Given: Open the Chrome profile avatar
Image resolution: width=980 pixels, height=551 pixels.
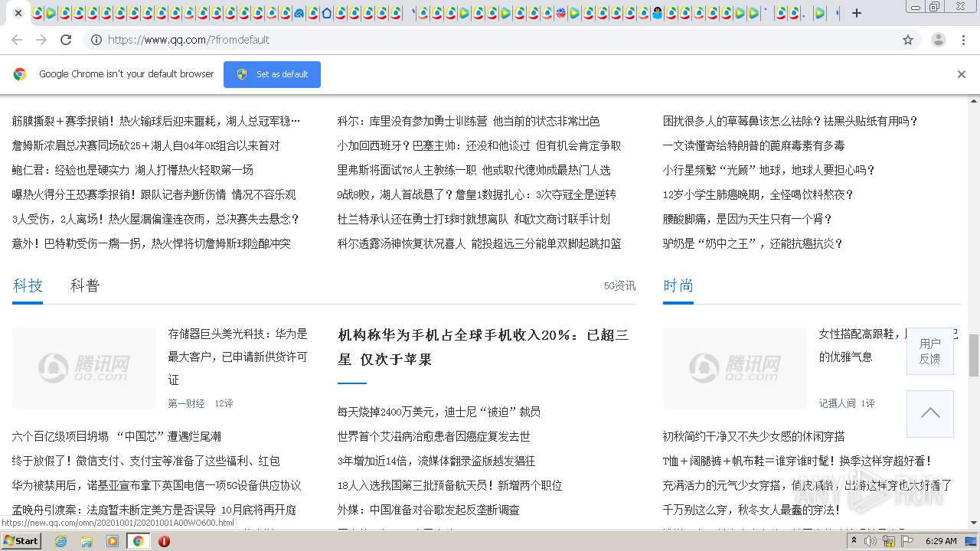Looking at the screenshot, I should (x=938, y=40).
